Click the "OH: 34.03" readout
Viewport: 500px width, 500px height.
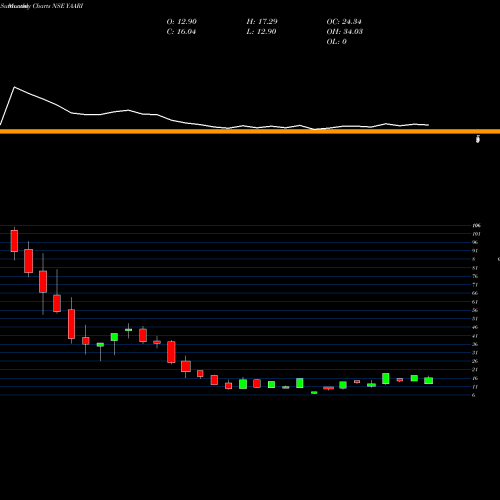click(345, 32)
